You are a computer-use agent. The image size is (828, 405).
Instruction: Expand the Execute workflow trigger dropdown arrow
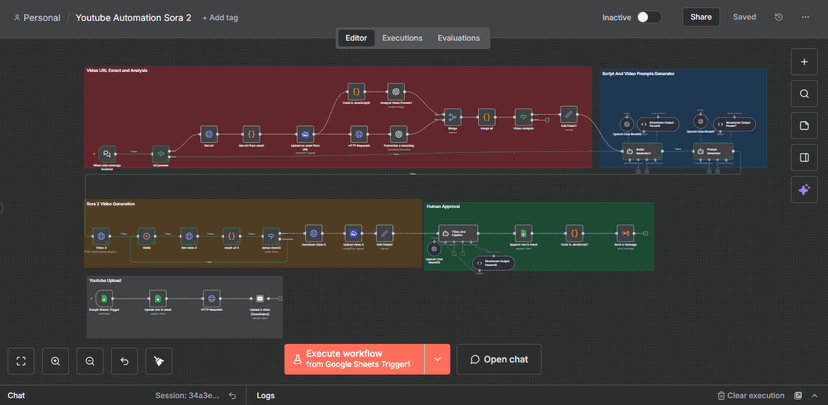click(x=437, y=359)
